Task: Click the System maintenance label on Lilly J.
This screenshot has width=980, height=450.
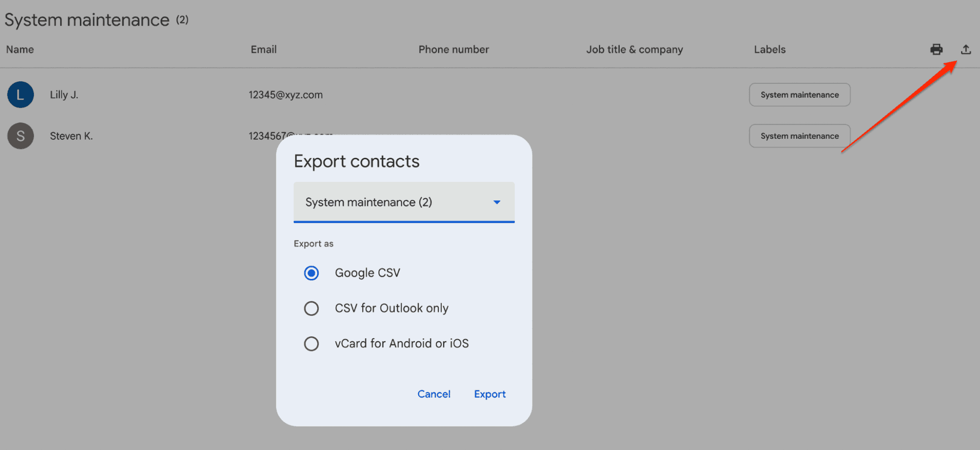Action: 799,95
